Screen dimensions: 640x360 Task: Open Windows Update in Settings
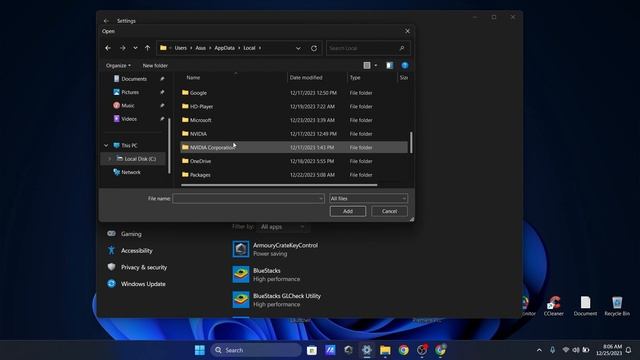click(143, 284)
